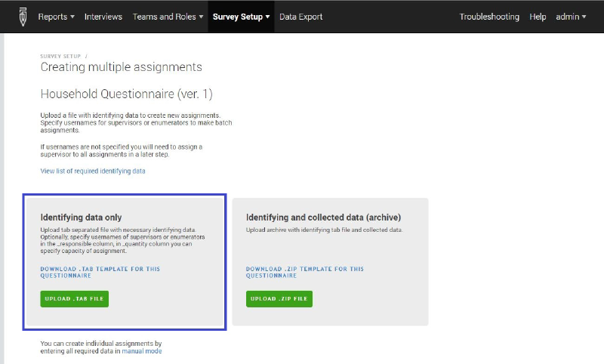Expand the admin user menu

click(571, 17)
